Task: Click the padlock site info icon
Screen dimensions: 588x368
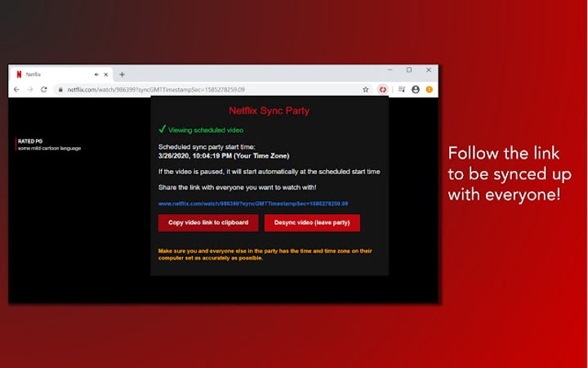Action: tap(60, 89)
